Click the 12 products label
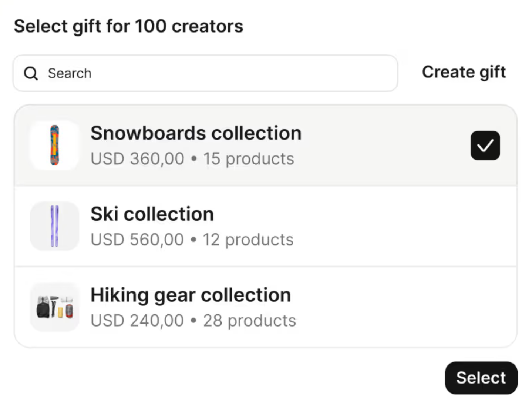 [x=248, y=240]
